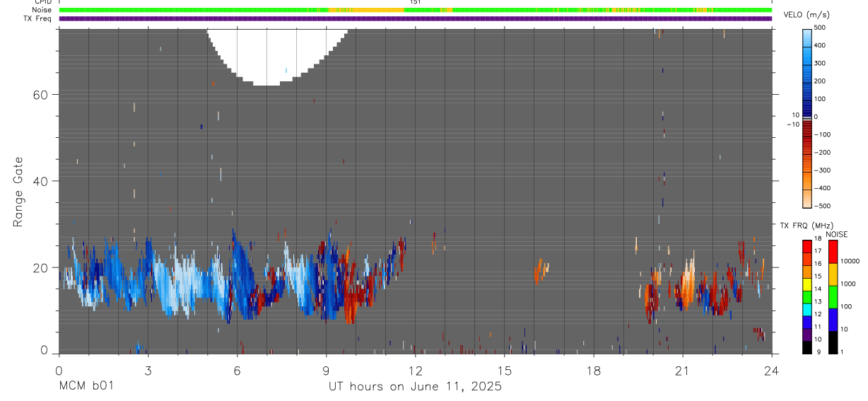Click the 9 UT hour tick label
The height and width of the screenshot is (401, 868).
coord(327,370)
